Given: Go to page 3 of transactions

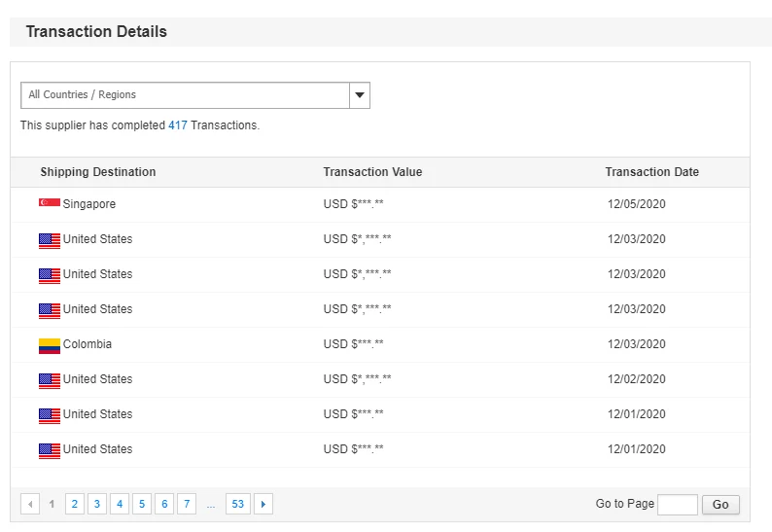Looking at the screenshot, I should [97, 504].
